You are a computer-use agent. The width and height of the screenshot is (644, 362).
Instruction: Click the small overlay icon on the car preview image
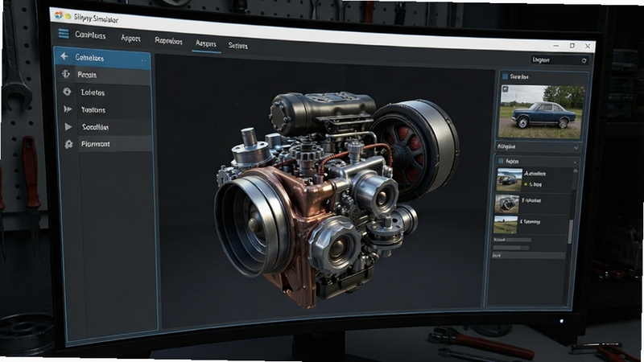tap(506, 89)
